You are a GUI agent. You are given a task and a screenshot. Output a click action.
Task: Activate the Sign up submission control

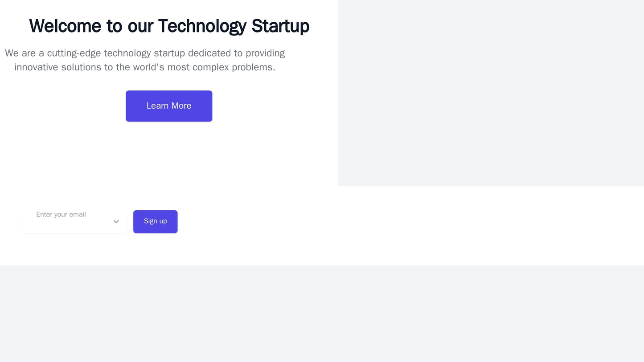pos(155,220)
